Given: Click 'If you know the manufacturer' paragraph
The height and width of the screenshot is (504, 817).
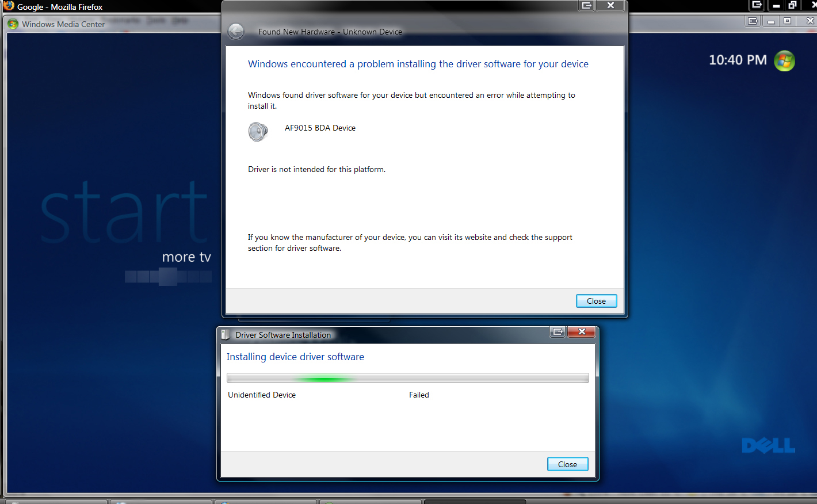Looking at the screenshot, I should pyautogui.click(x=410, y=243).
